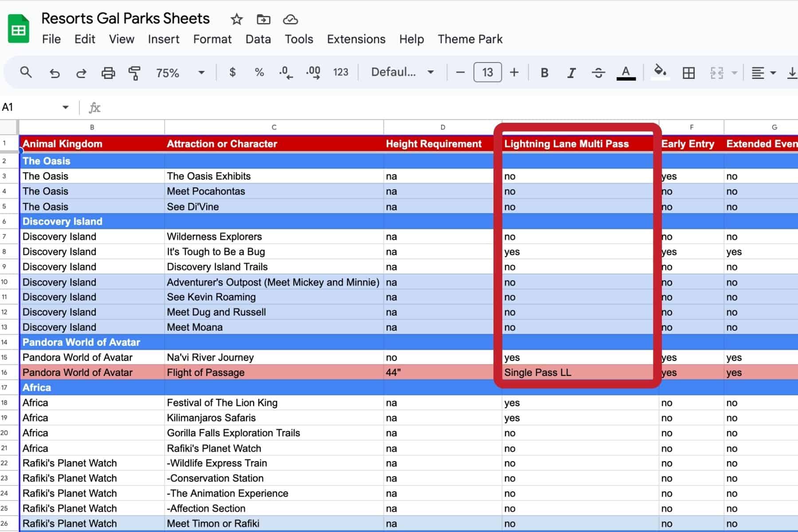Check the cloud save status icon
Viewport: 798px width, 532px height.
[290, 19]
